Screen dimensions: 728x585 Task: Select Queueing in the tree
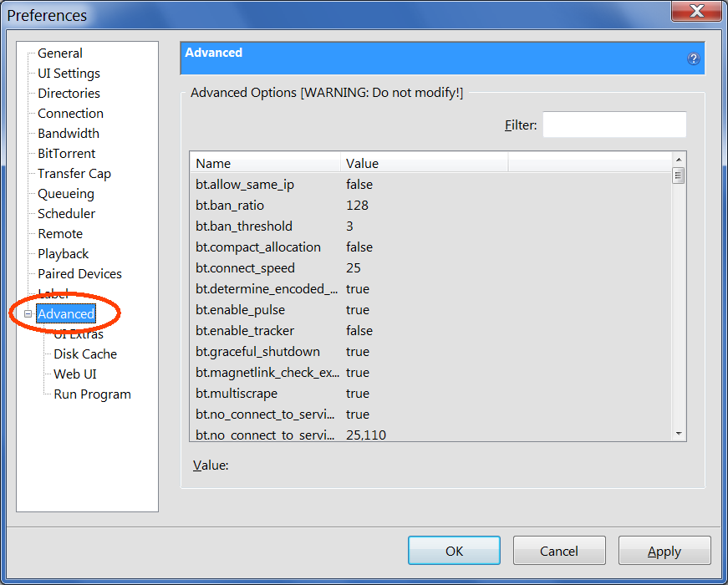tap(66, 194)
